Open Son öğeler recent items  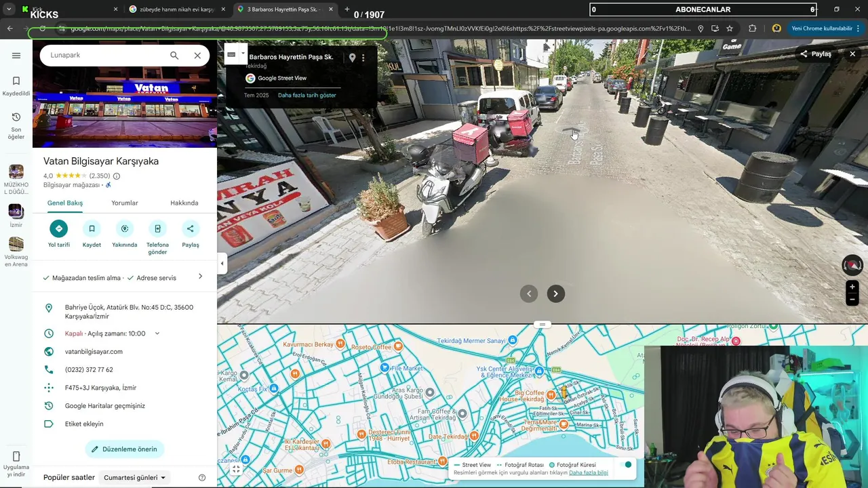coord(16,125)
